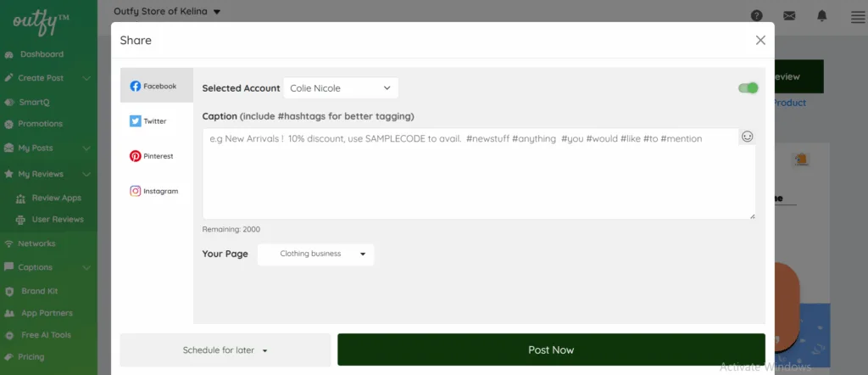Click the emoji smiley icon beside caption
The width and height of the screenshot is (868, 375).
(x=747, y=137)
